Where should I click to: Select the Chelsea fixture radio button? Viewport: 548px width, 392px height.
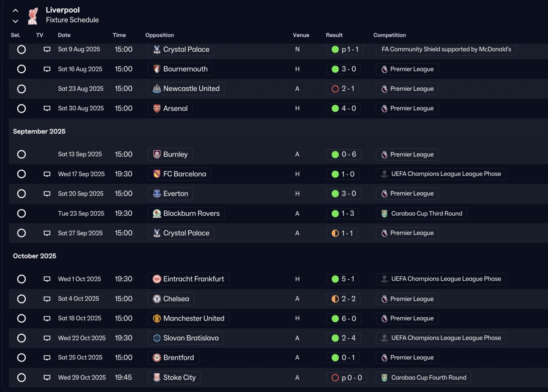pyautogui.click(x=21, y=299)
